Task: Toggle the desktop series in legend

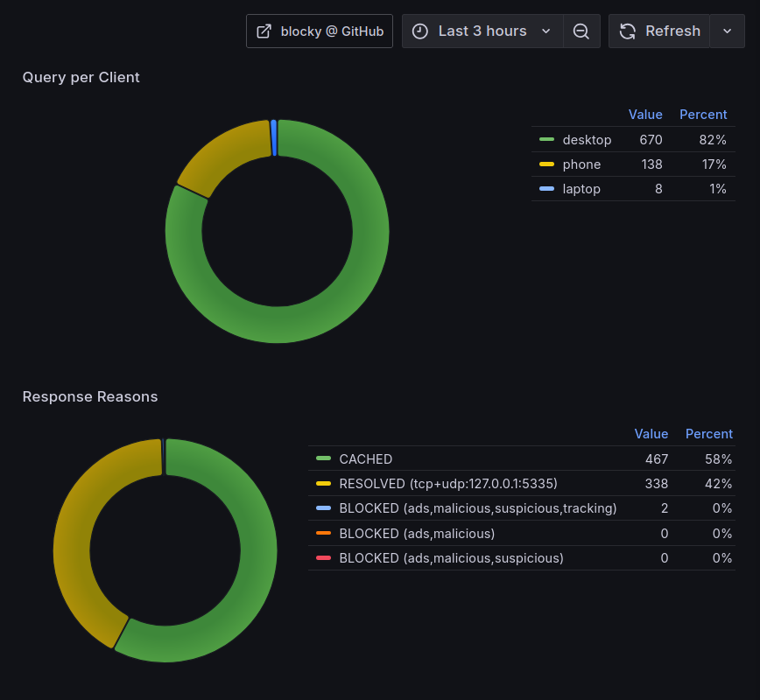Action: (x=587, y=140)
